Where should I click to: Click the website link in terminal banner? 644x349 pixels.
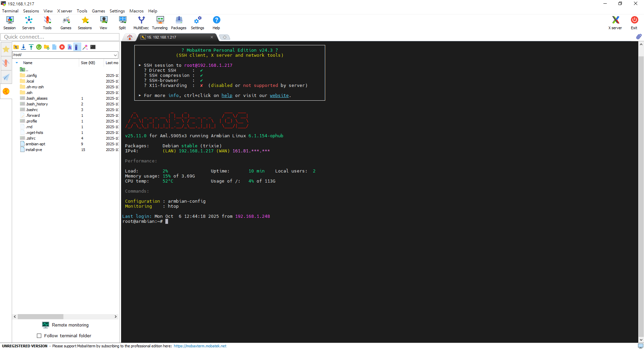[x=279, y=95]
